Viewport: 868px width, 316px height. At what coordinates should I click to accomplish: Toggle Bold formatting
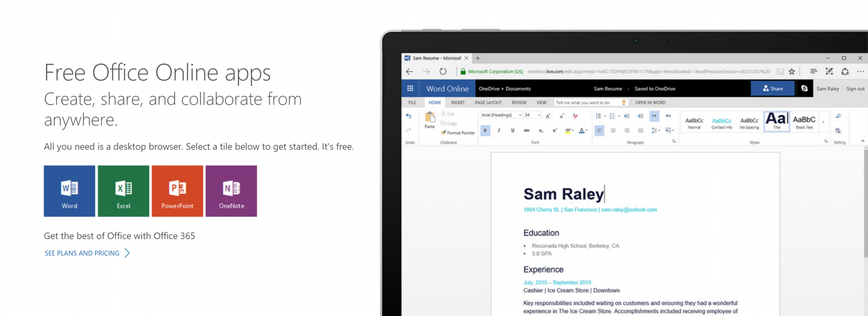click(x=485, y=131)
